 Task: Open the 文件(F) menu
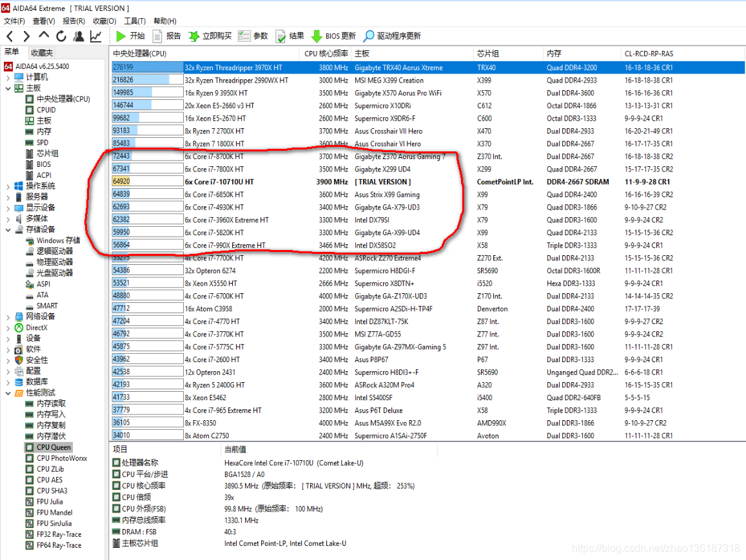14,21
